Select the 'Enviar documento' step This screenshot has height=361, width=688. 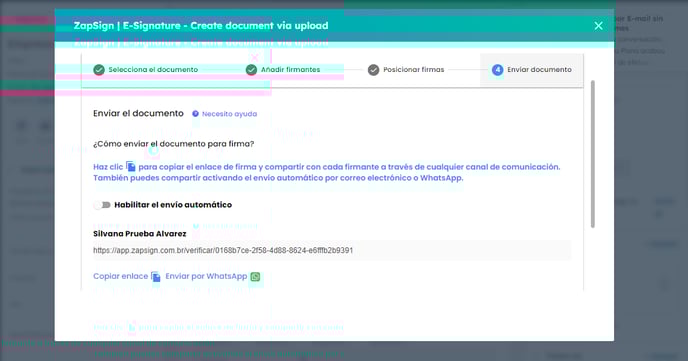pos(532,69)
